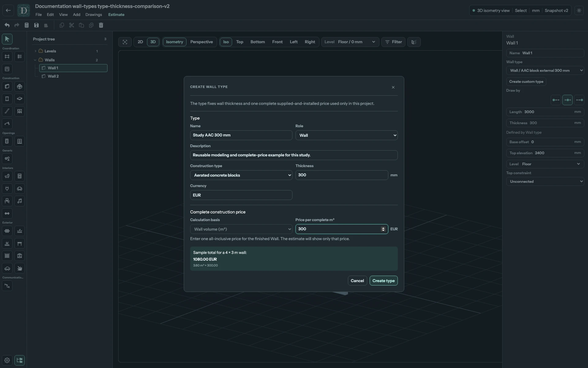This screenshot has width=588, height=368.
Task: Open the File menu
Action: (39, 15)
